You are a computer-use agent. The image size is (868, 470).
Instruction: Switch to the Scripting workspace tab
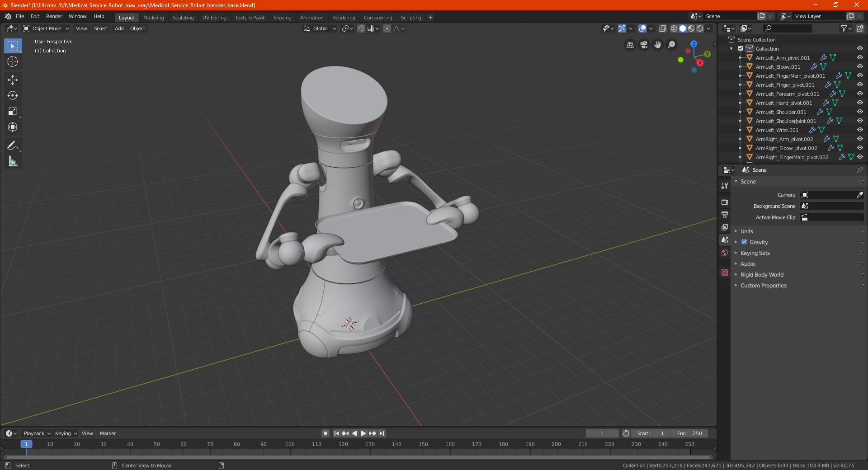click(x=410, y=18)
